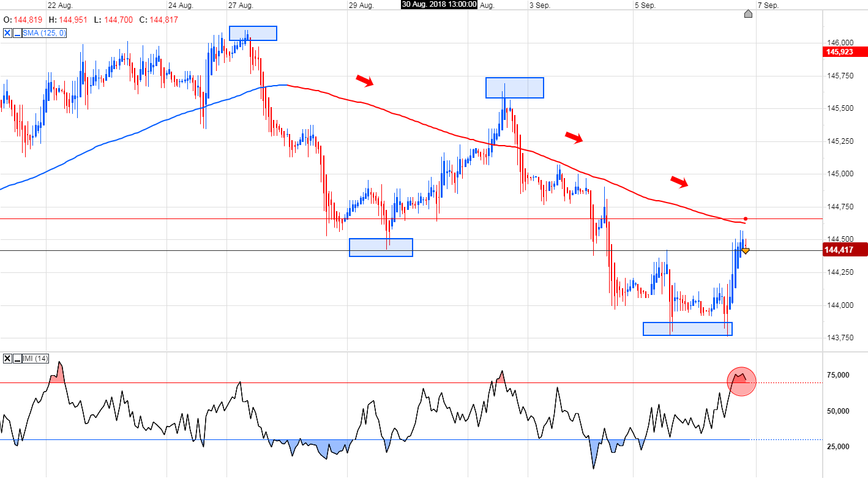The width and height of the screenshot is (868, 481).
Task: Click the 30 Aug. 2018 13:00:00 timestamp header
Action: pos(438,5)
